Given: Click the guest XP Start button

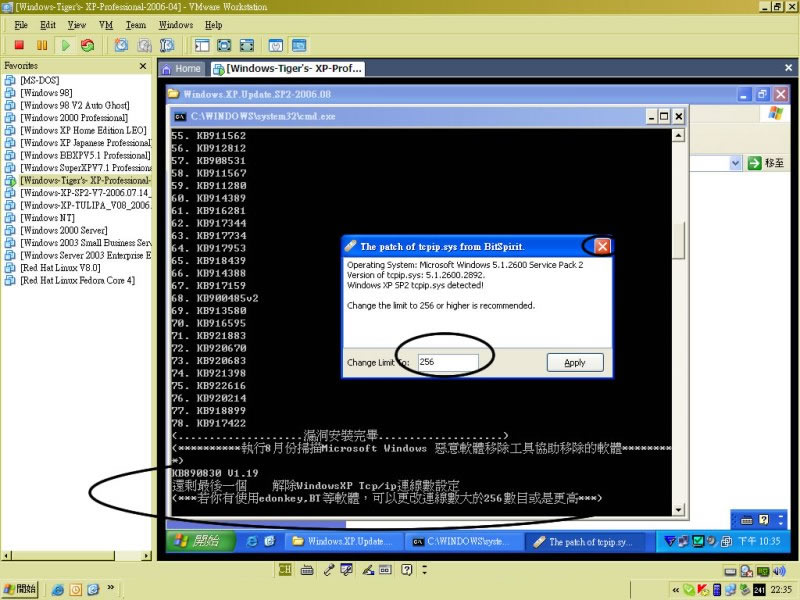Looking at the screenshot, I should [201, 541].
